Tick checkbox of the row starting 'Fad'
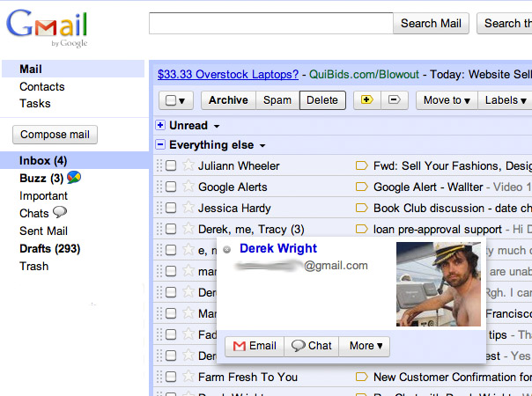This screenshot has height=396, width=532. pos(171,334)
